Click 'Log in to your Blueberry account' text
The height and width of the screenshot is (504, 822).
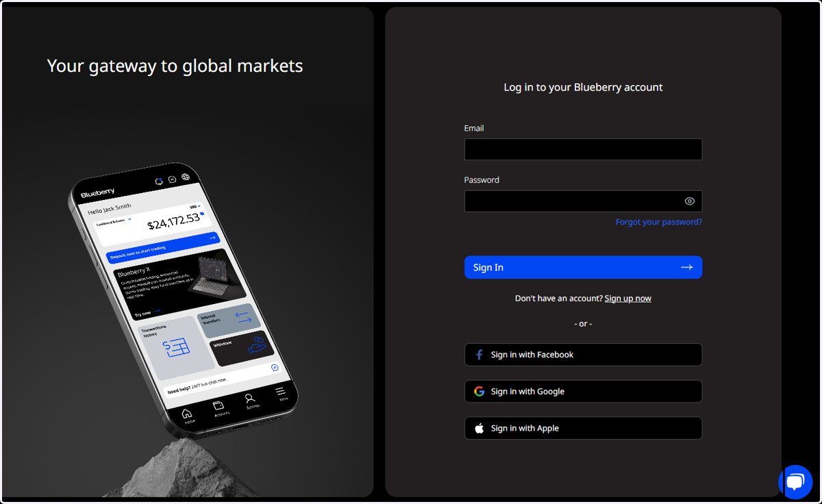(x=583, y=87)
